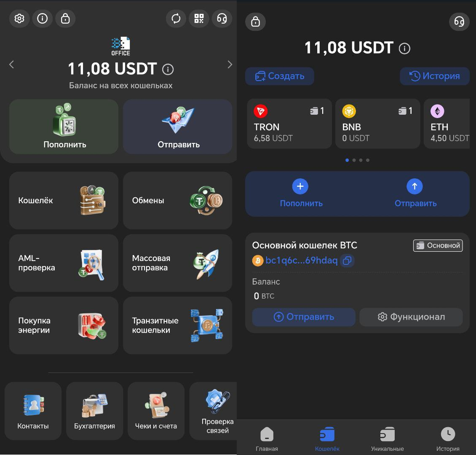Open the Обмены exchange tile
This screenshot has width=476, height=455.
coord(177,201)
